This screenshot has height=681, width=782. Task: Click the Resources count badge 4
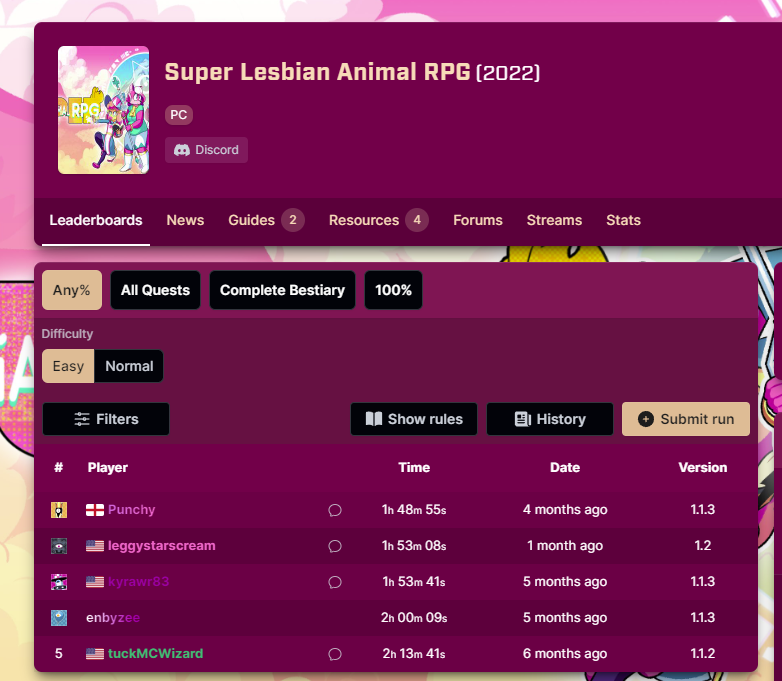417,220
